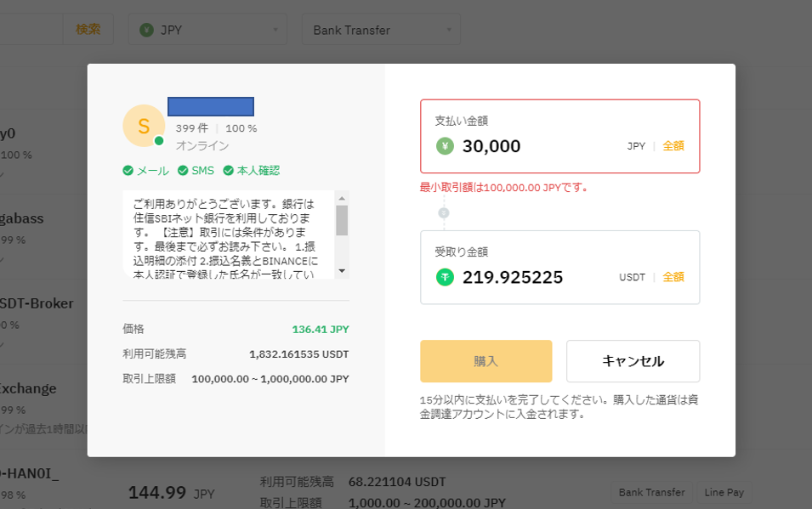The width and height of the screenshot is (812, 509).
Task: Click the seller avatar icon with S
Action: 144,126
